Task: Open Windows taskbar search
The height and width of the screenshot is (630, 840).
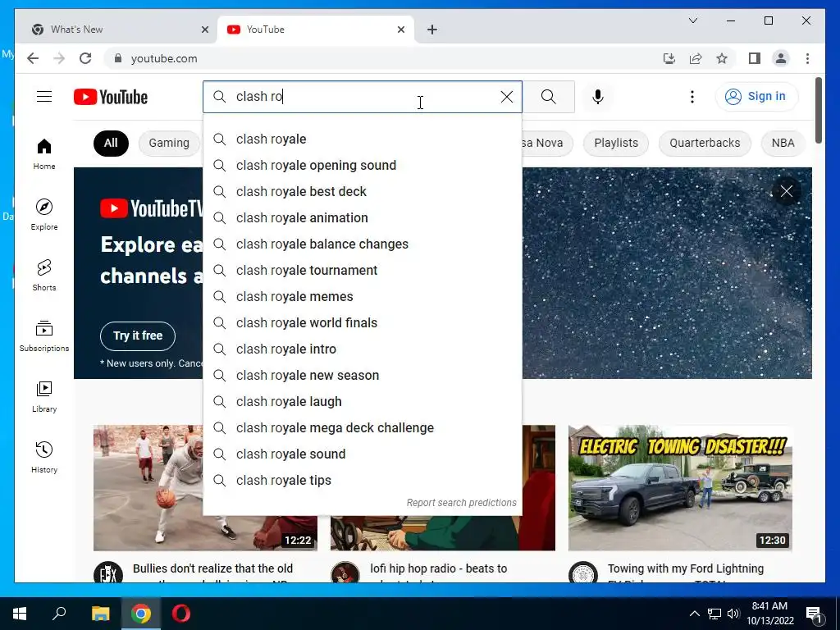Action: pos(59,614)
